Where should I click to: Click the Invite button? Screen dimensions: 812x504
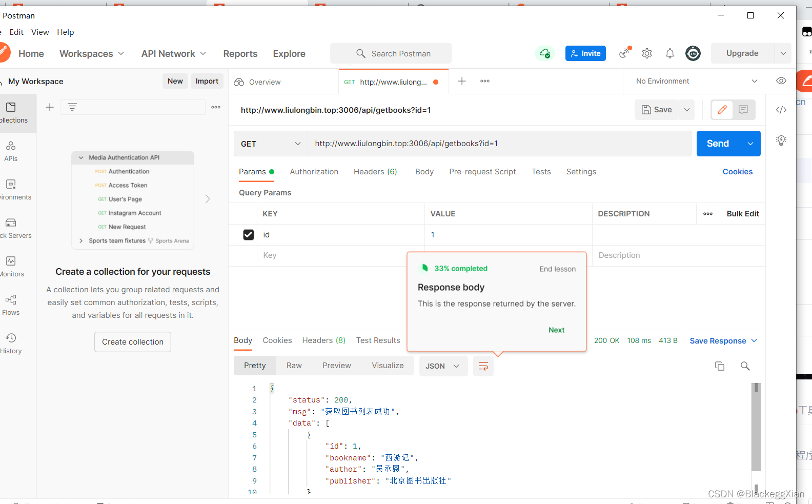click(585, 53)
